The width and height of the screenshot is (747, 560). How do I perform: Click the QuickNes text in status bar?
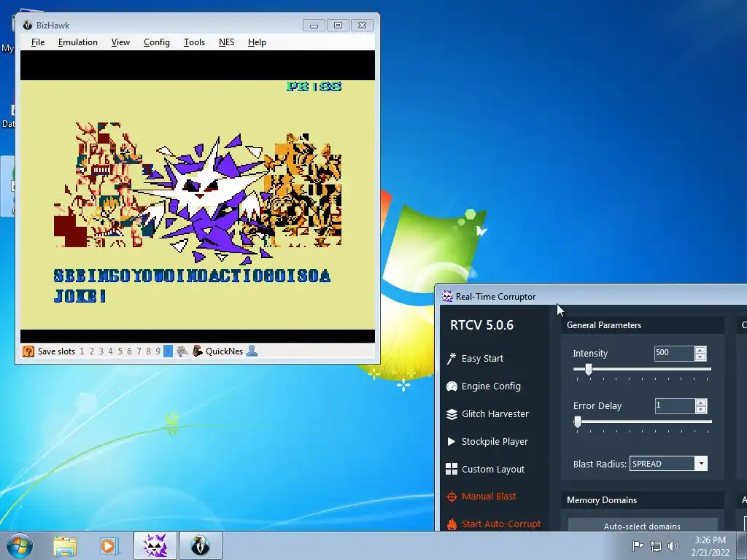(225, 351)
